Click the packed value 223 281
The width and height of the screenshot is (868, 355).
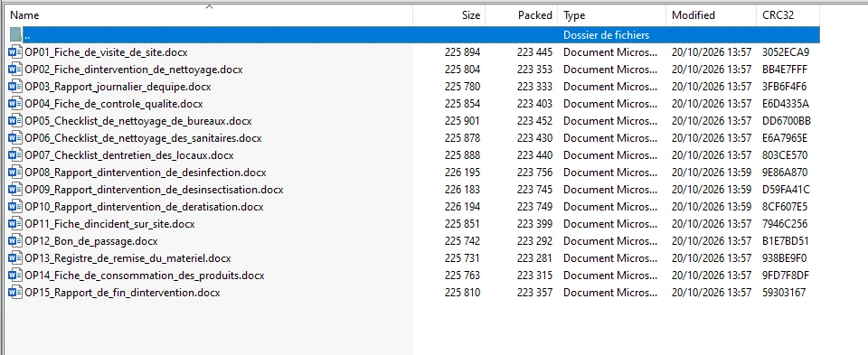click(534, 258)
